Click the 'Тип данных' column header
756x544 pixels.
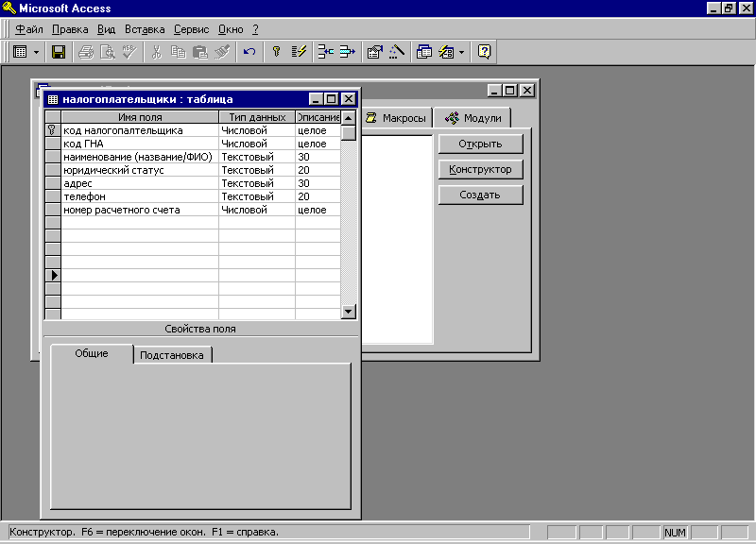pyautogui.click(x=257, y=117)
